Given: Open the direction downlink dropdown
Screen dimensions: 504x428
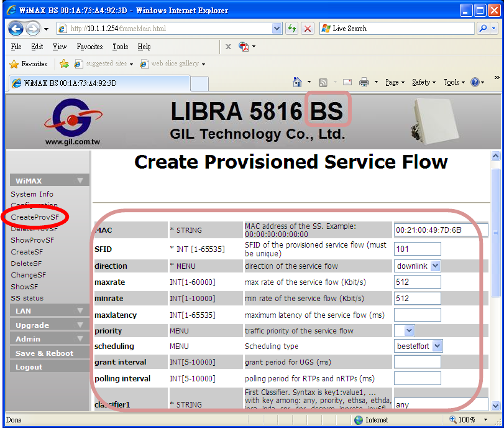Looking at the screenshot, I should [x=417, y=266].
